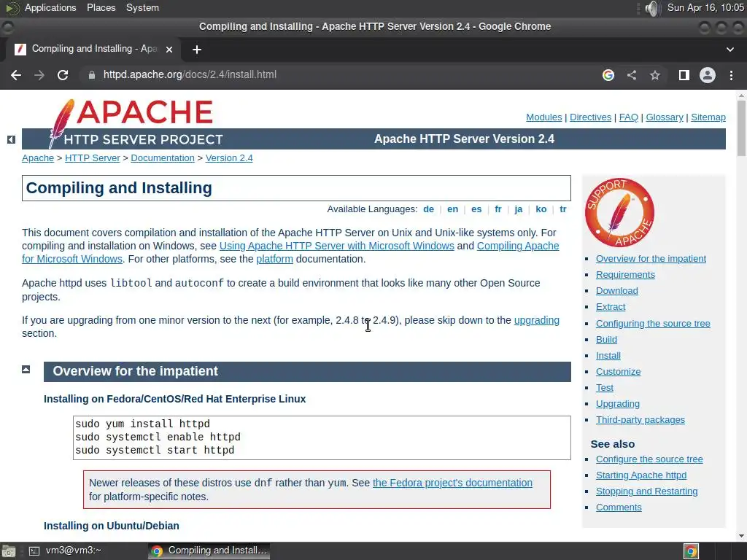Click the Support Apache badge

[619, 212]
